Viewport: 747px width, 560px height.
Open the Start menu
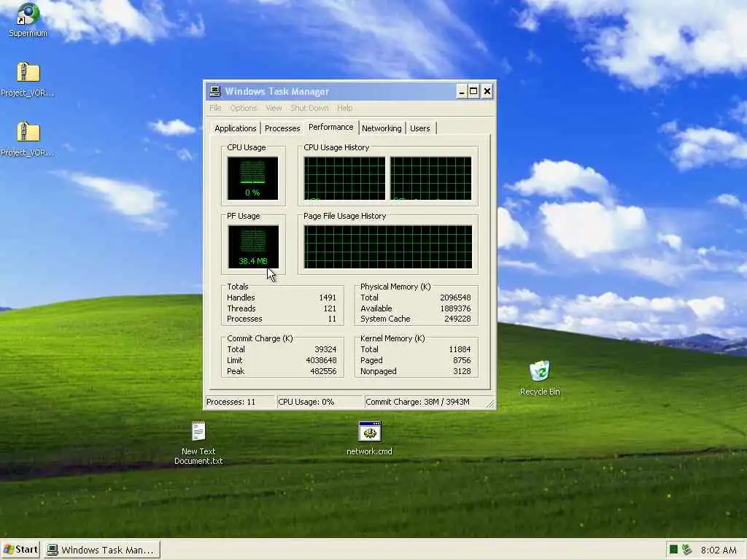20,550
